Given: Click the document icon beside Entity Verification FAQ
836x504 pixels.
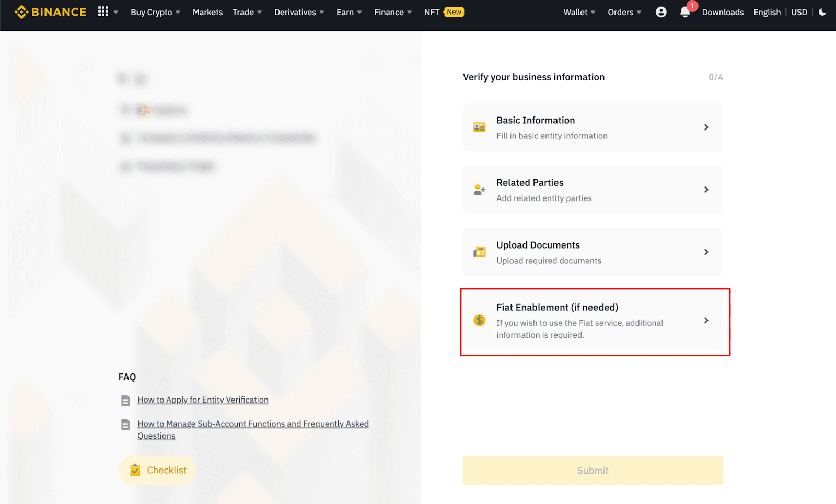Looking at the screenshot, I should click(125, 401).
